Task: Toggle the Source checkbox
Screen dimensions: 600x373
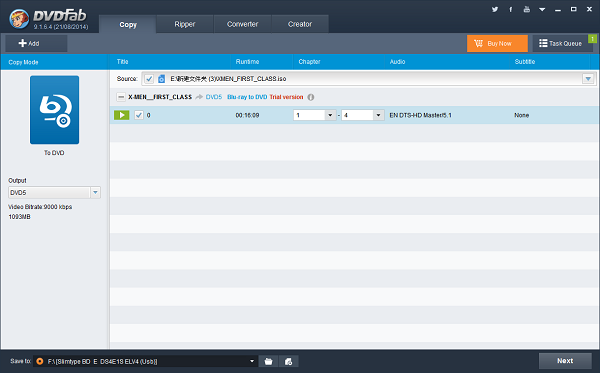Action: [x=149, y=79]
